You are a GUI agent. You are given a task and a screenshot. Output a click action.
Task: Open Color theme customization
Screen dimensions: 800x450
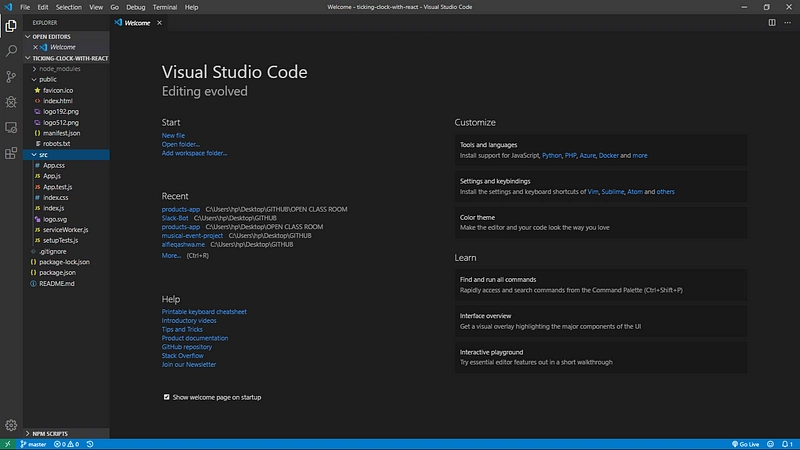(x=601, y=222)
